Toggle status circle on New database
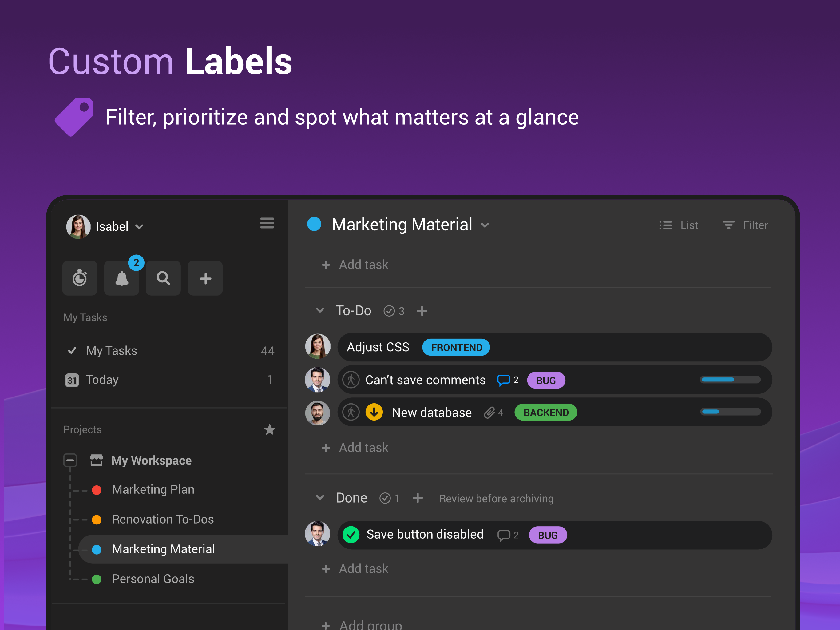The width and height of the screenshot is (840, 630). tap(351, 412)
